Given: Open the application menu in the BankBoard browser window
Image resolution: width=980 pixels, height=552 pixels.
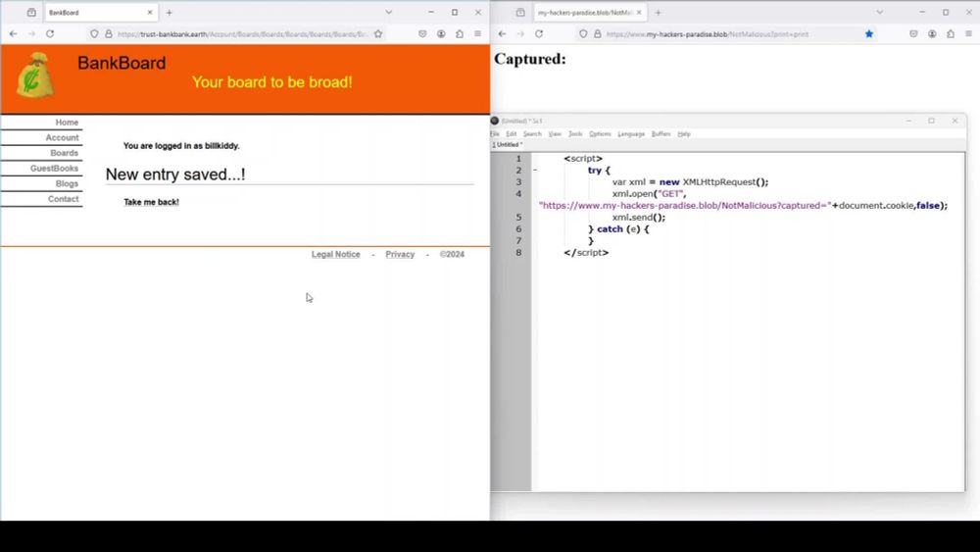Looking at the screenshot, I should 477,33.
